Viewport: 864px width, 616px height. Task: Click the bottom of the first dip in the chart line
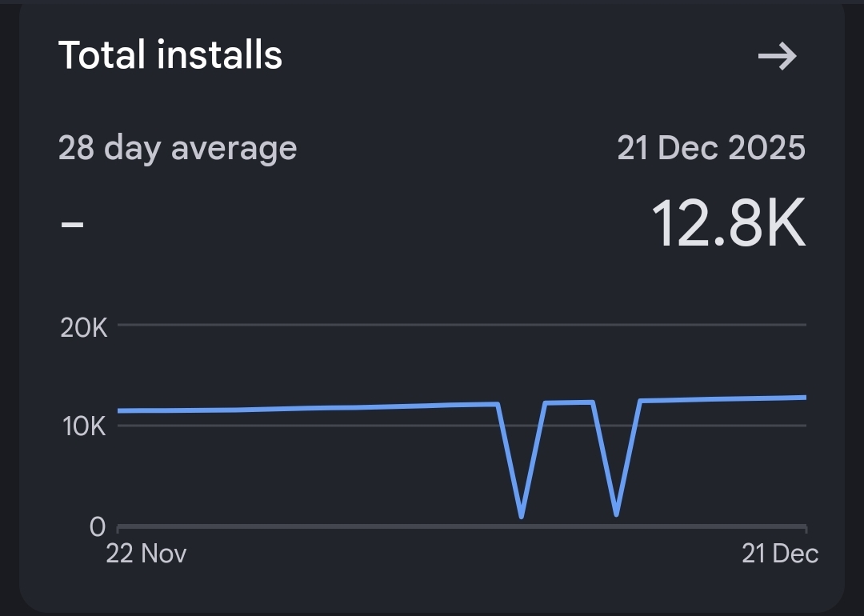522,516
